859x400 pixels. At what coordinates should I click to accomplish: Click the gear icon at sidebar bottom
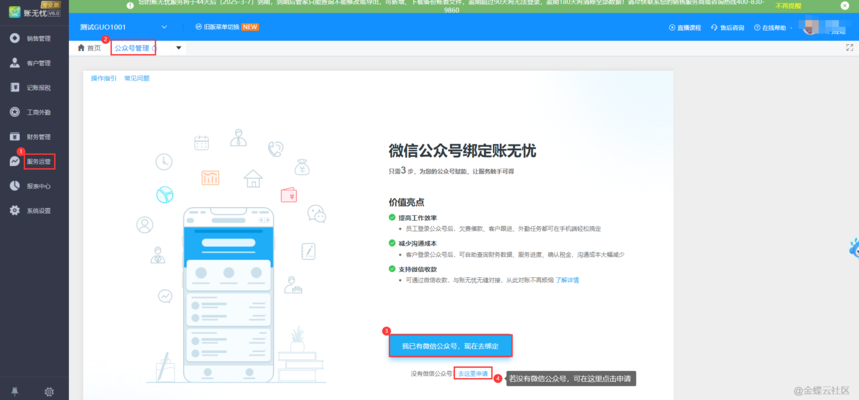[x=49, y=391]
